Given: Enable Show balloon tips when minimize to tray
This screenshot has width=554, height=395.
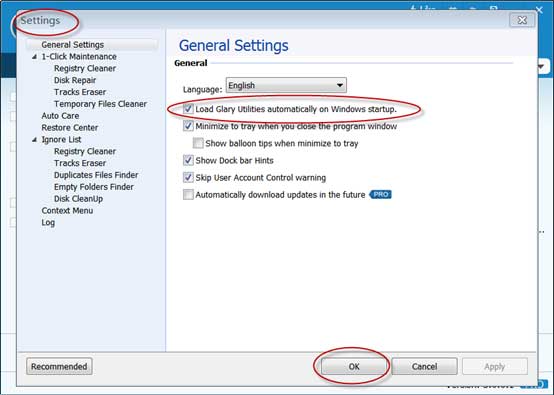Looking at the screenshot, I should tap(198, 143).
